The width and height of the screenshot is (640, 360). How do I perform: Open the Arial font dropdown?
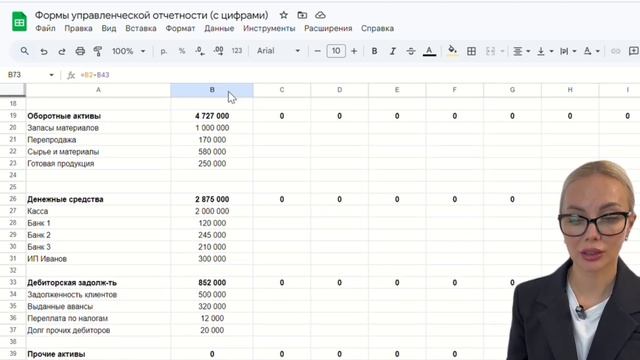278,51
